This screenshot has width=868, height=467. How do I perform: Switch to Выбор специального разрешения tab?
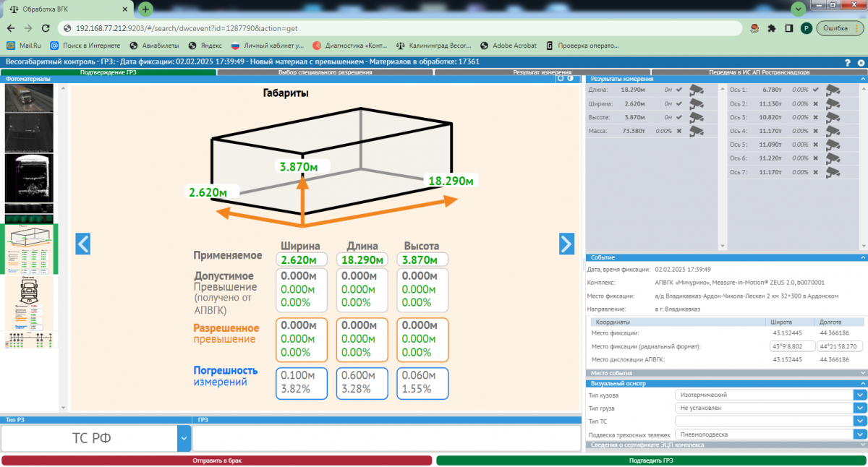[x=325, y=72]
